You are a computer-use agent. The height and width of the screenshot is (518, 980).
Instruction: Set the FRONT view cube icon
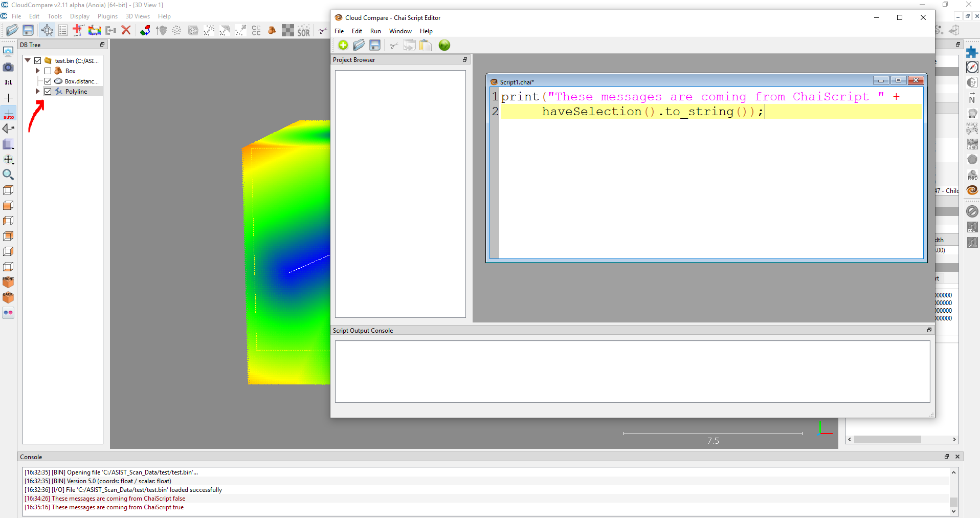point(8,282)
